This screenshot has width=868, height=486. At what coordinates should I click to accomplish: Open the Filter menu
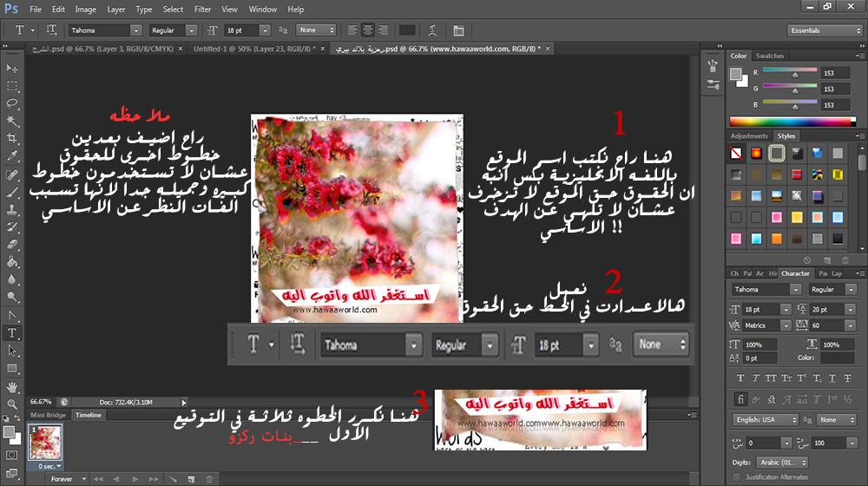(202, 9)
